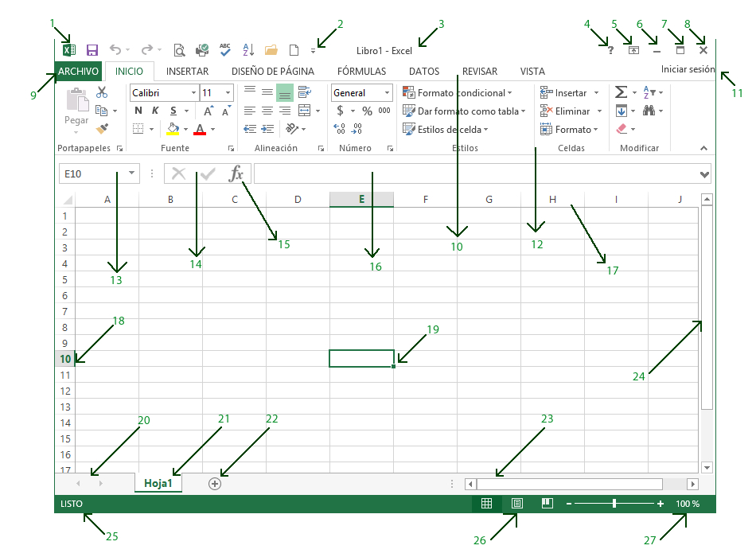Click the Copy icon in Portapapeles group
This screenshot has height=557, width=756.
coord(101,111)
